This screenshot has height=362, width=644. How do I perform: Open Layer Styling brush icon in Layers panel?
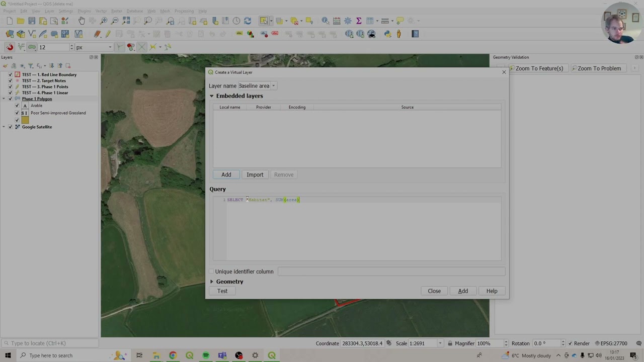tap(5, 65)
